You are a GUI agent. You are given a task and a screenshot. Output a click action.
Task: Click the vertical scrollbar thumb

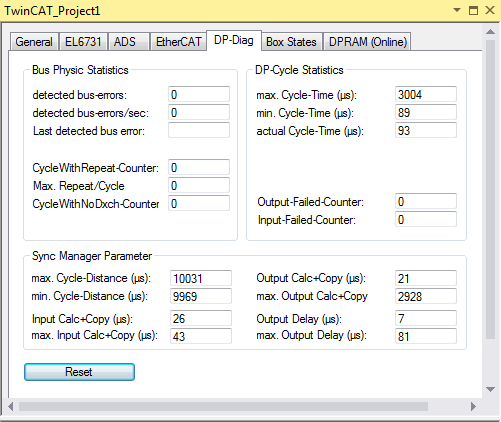click(490, 189)
